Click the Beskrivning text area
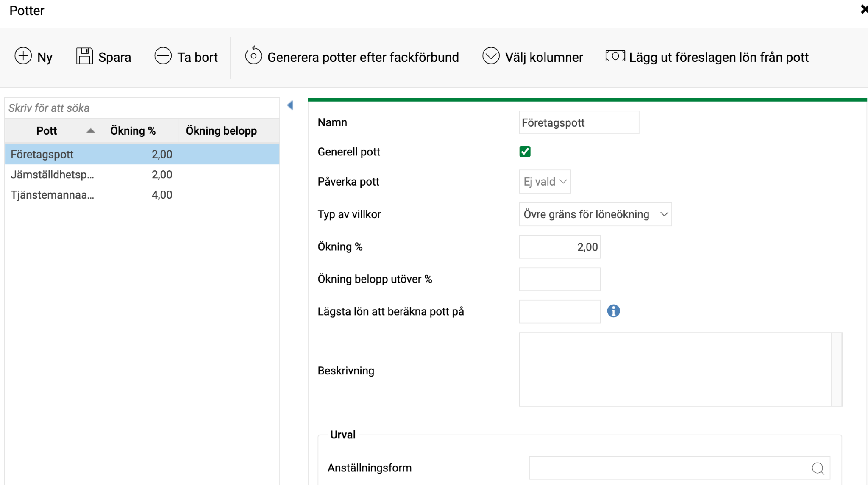The width and height of the screenshot is (868, 485). point(675,369)
